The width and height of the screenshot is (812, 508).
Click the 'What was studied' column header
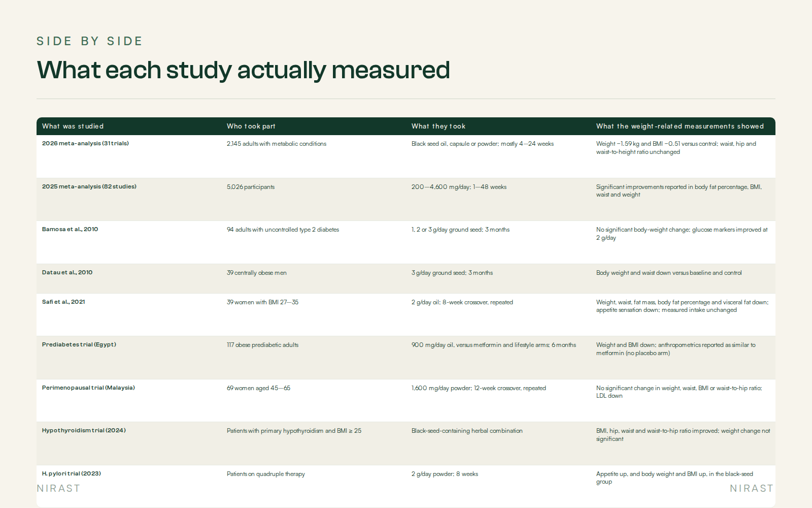click(x=73, y=126)
